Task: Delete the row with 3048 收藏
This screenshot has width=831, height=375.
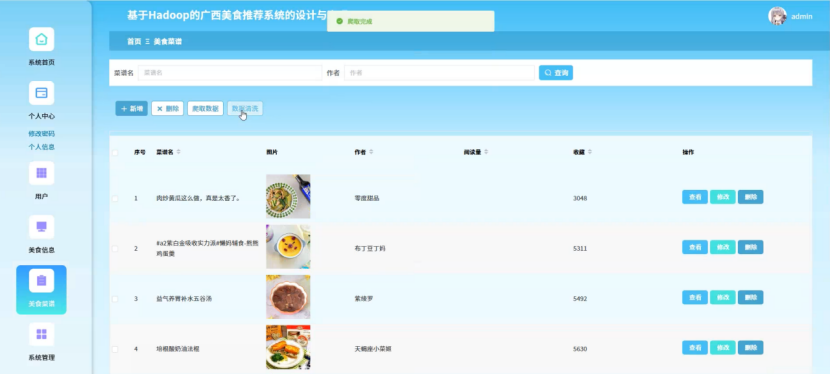Action: (x=750, y=197)
